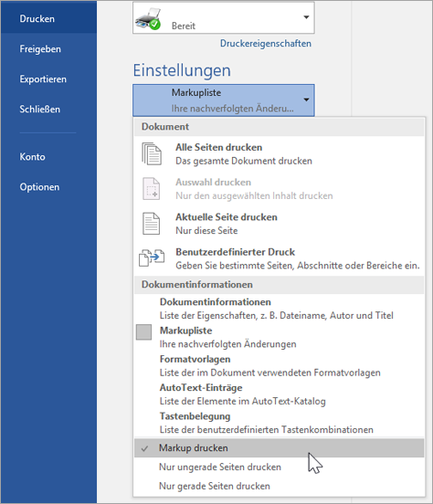
Task: Click the Benutzerdefinierter Druck icon
Action: pyautogui.click(x=152, y=258)
